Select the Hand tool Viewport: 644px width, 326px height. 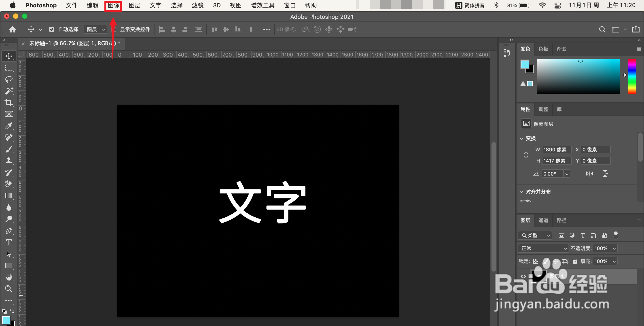pos(9,277)
